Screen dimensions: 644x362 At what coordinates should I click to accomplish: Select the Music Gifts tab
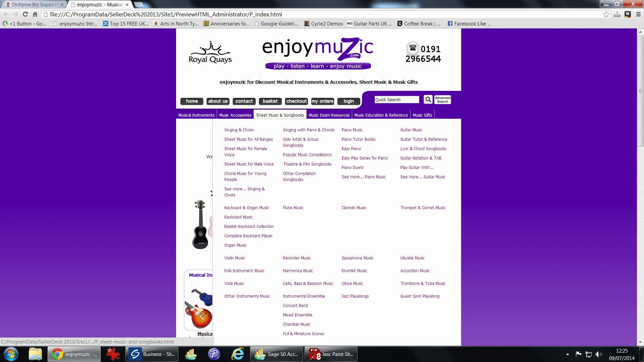(x=422, y=115)
